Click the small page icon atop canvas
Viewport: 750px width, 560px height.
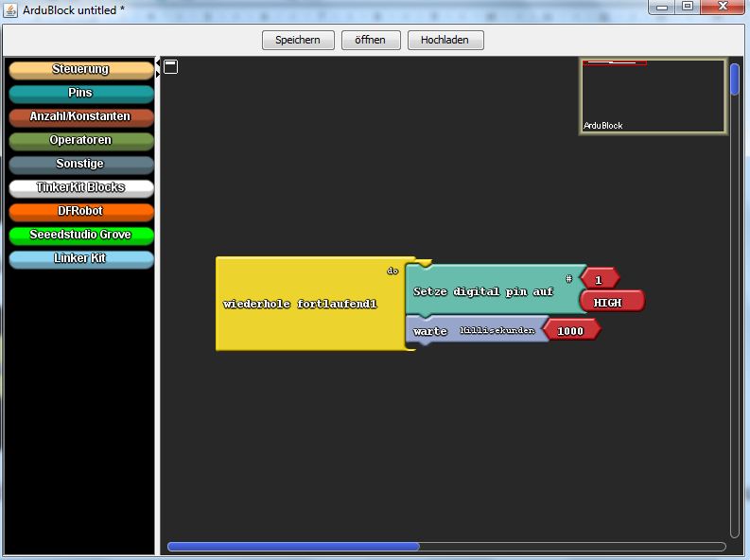[170, 66]
